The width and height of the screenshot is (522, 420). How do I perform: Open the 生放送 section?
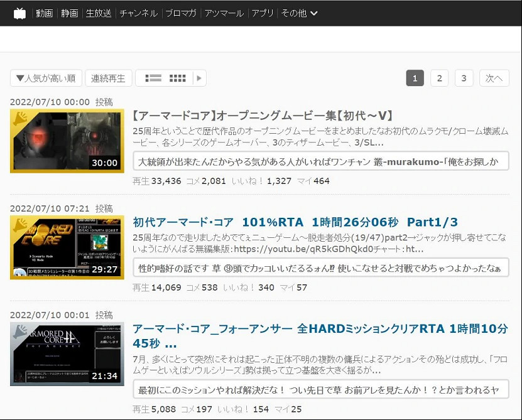tap(98, 12)
